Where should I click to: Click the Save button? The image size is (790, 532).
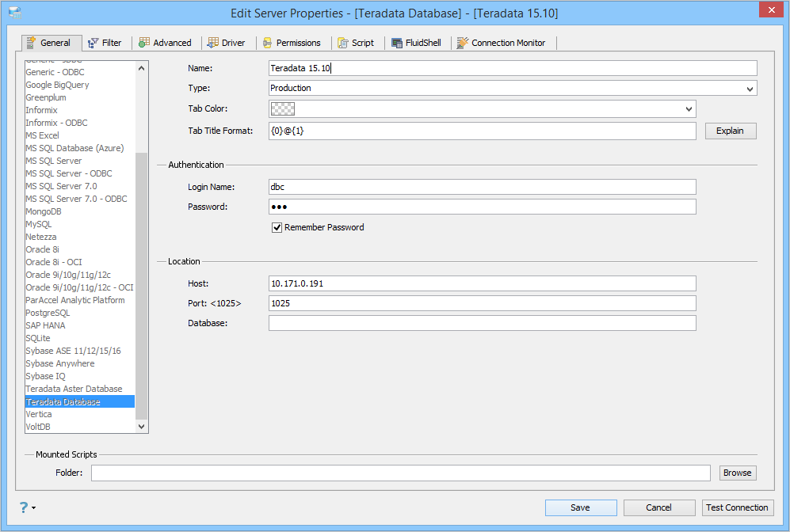pyautogui.click(x=580, y=507)
